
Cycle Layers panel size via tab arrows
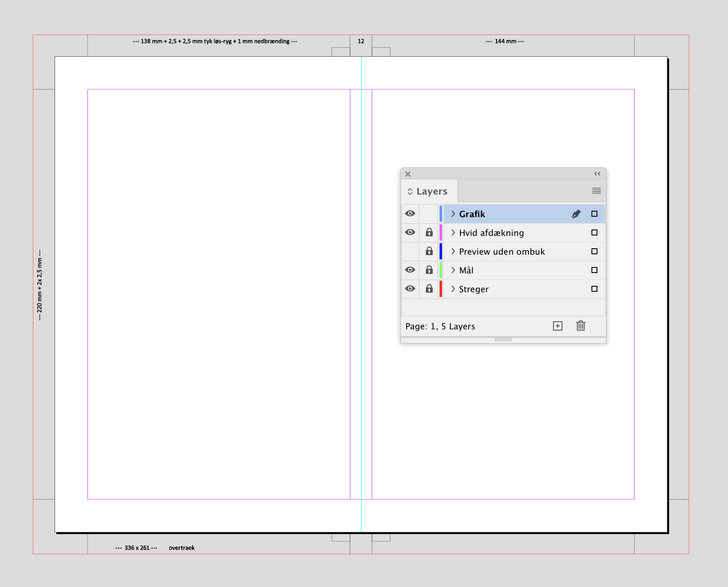pyautogui.click(x=410, y=192)
